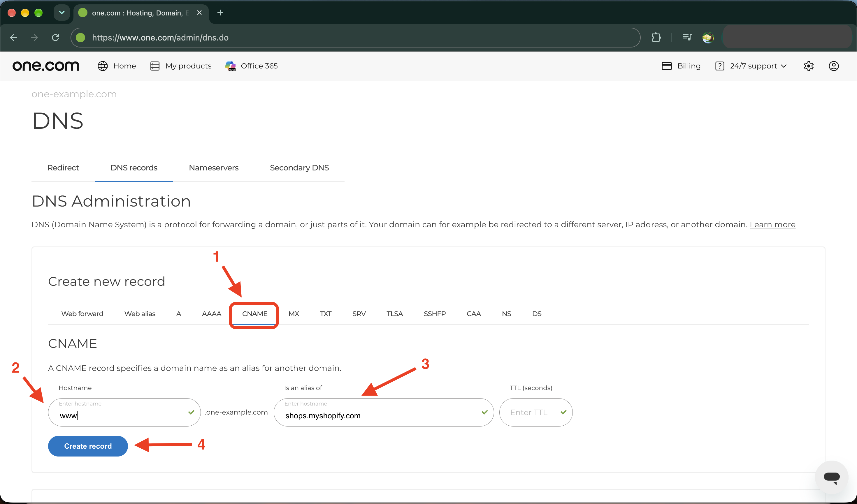Click the browser profile avatar icon
The image size is (857, 504).
[708, 37]
